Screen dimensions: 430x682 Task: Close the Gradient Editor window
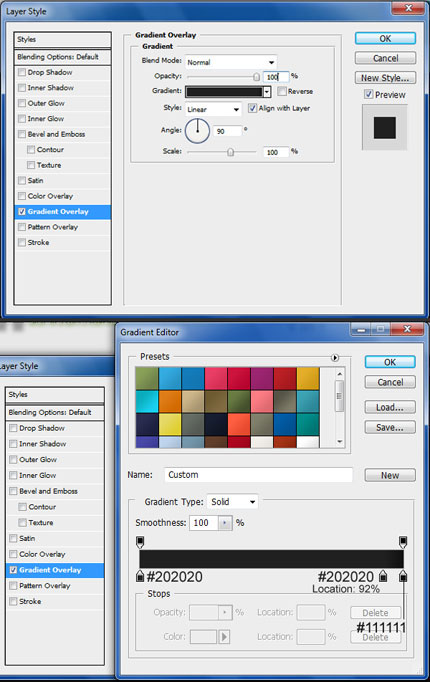coord(407,329)
